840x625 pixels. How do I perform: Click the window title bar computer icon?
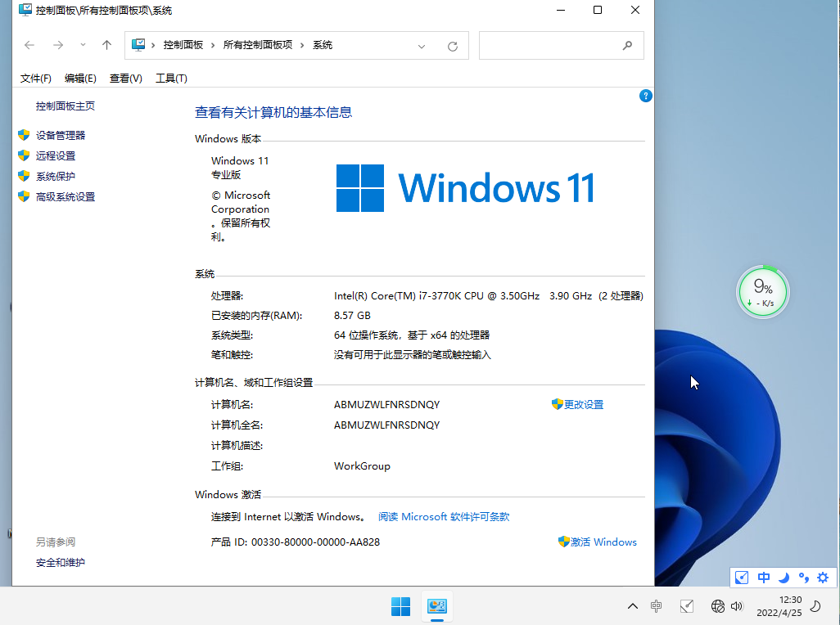pyautogui.click(x=25, y=10)
